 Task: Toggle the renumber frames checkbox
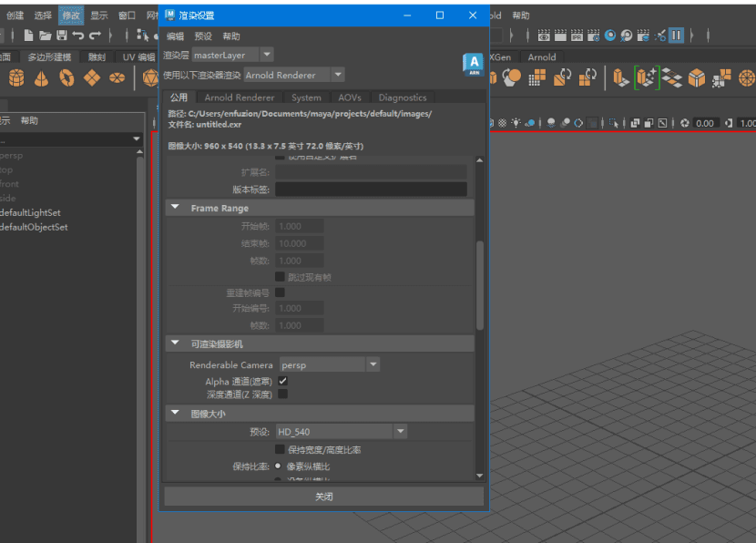[x=279, y=292]
